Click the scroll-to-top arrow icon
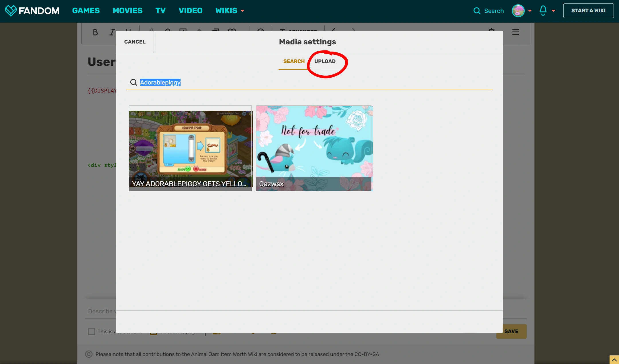 614,360
